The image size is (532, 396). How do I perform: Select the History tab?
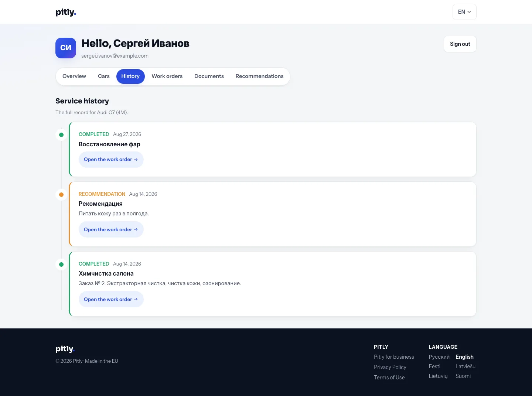tap(130, 76)
